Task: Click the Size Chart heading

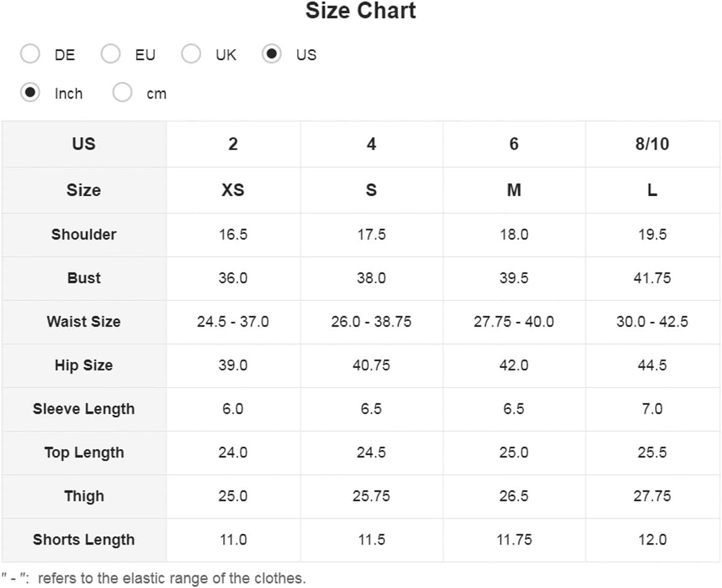Action: click(x=360, y=10)
